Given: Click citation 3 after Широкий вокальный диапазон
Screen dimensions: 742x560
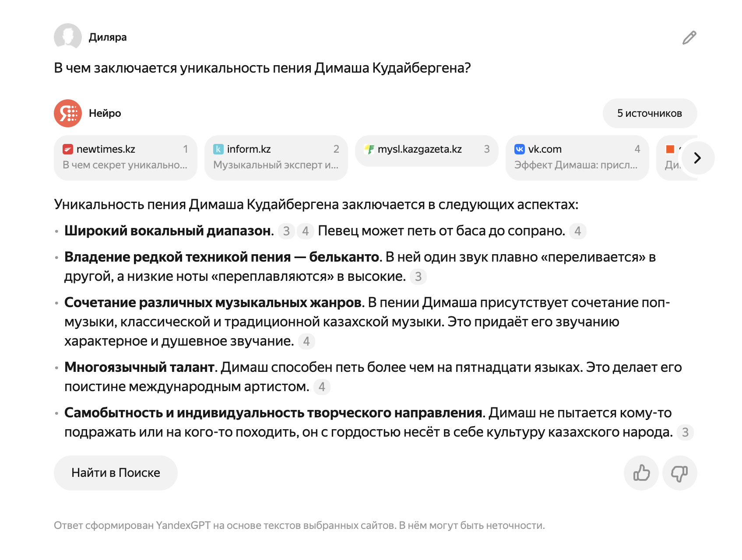Looking at the screenshot, I should tap(286, 231).
